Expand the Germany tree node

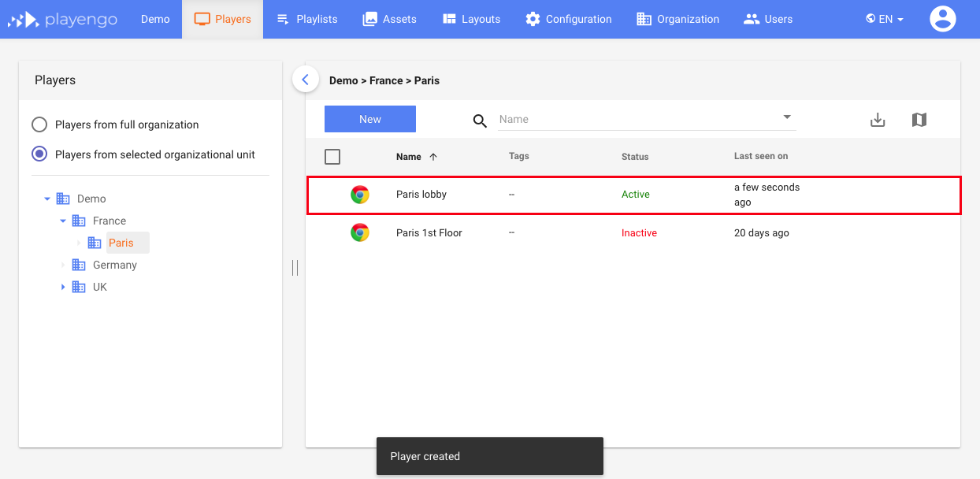click(x=63, y=265)
